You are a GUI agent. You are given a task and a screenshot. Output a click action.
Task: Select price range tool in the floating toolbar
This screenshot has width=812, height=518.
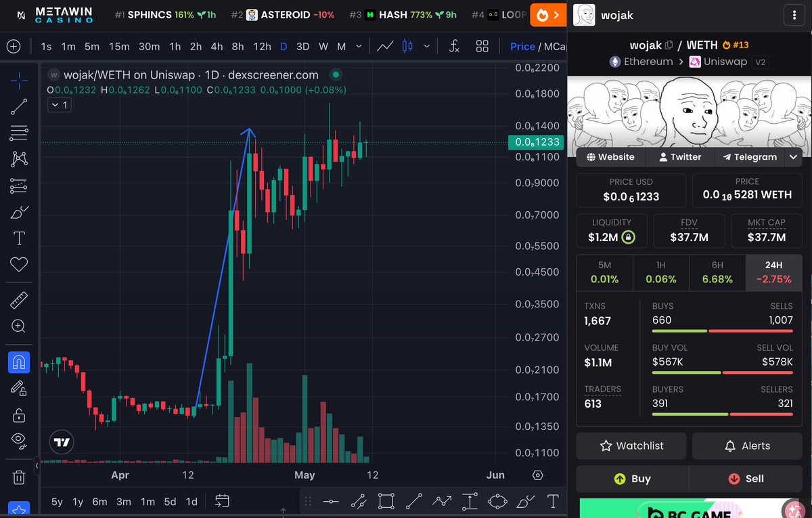click(470, 502)
